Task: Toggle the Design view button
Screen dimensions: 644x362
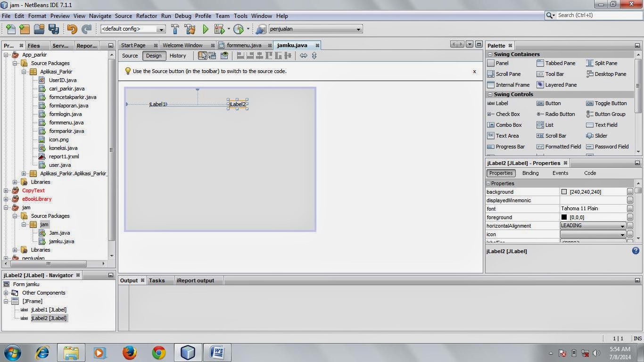Action: point(153,56)
